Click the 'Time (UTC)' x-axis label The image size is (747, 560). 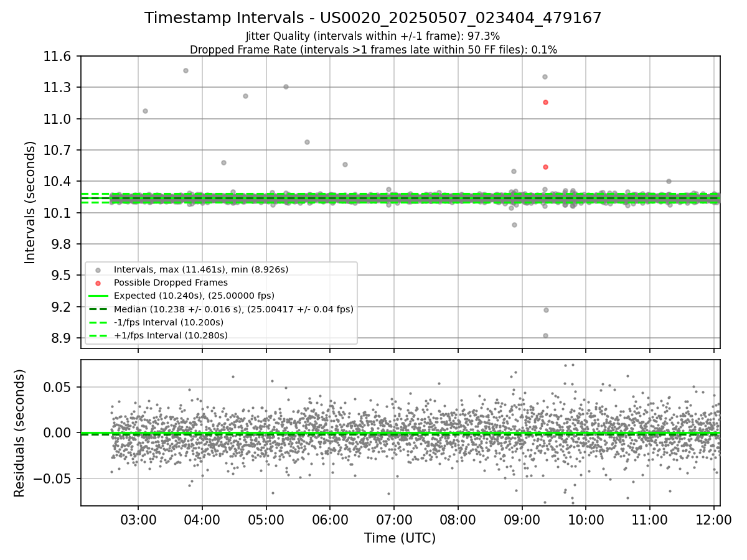click(400, 538)
